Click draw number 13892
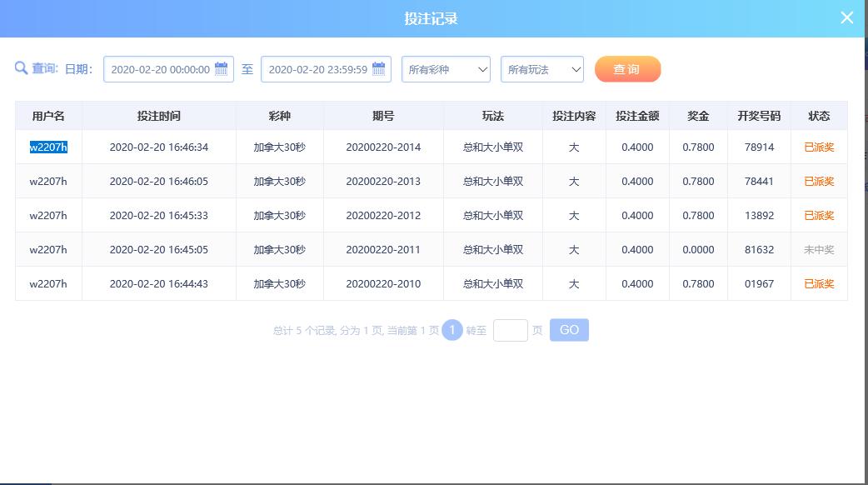Screen dimensions: 868x485 [x=759, y=215]
